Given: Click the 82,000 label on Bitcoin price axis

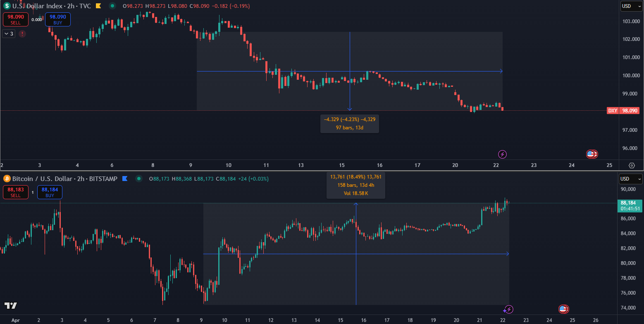Looking at the screenshot, I should point(628,248).
